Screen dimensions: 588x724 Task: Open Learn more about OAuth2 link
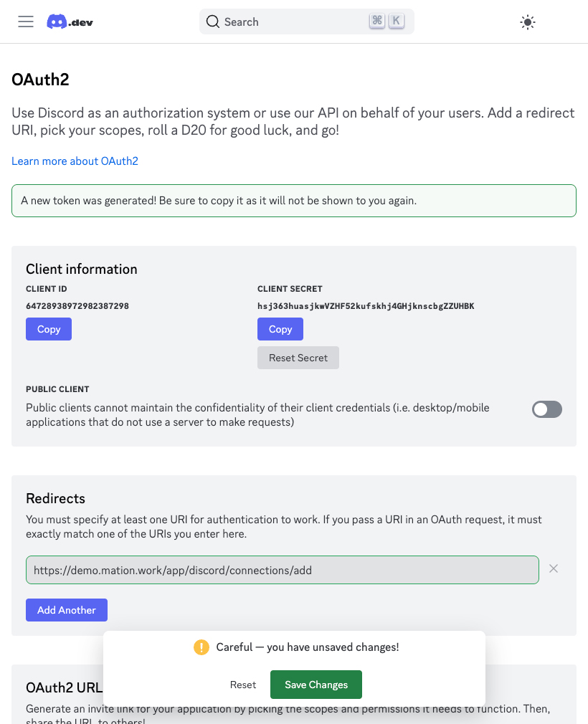[75, 161]
